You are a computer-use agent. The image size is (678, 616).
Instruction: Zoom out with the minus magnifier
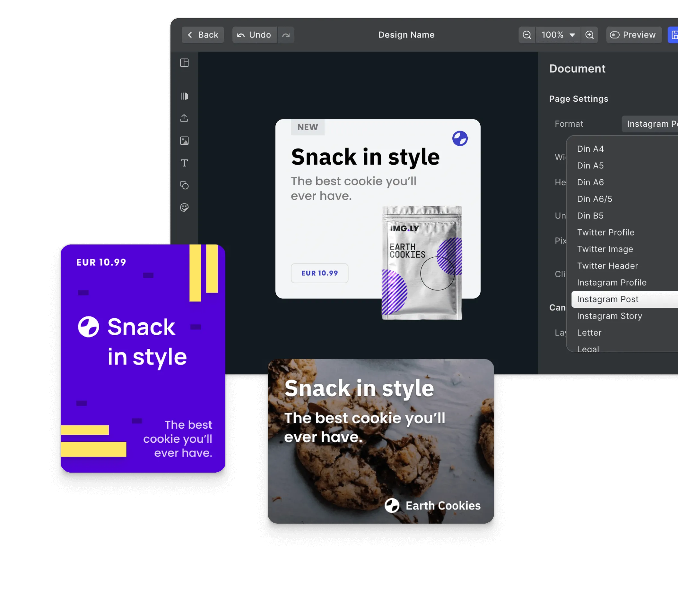click(527, 35)
